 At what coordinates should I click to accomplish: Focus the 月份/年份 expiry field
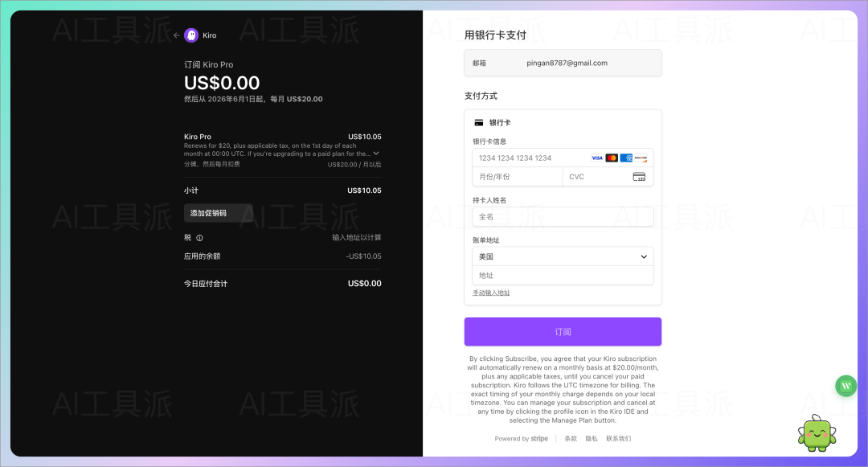point(517,177)
